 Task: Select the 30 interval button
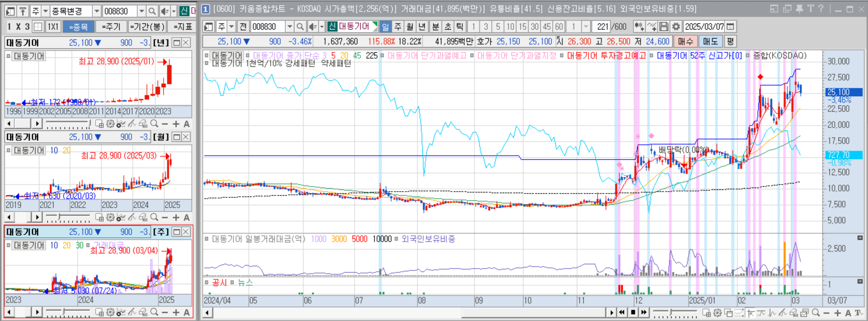535,27
